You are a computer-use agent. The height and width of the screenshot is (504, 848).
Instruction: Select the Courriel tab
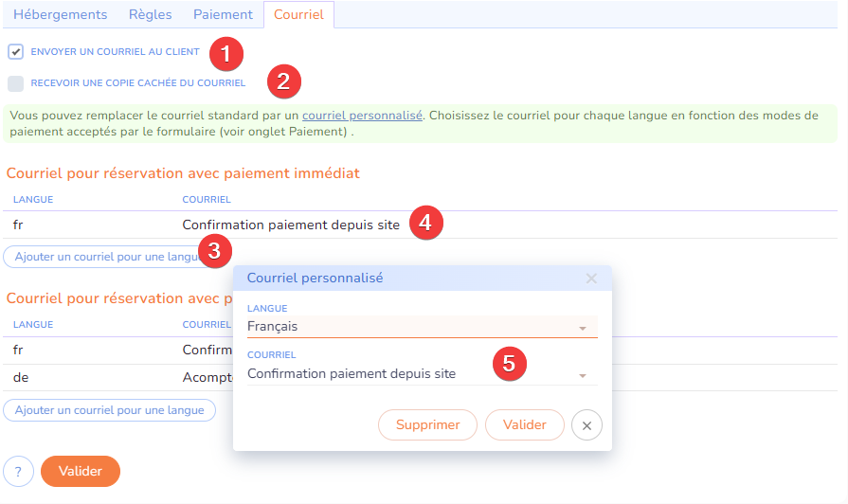click(x=298, y=14)
